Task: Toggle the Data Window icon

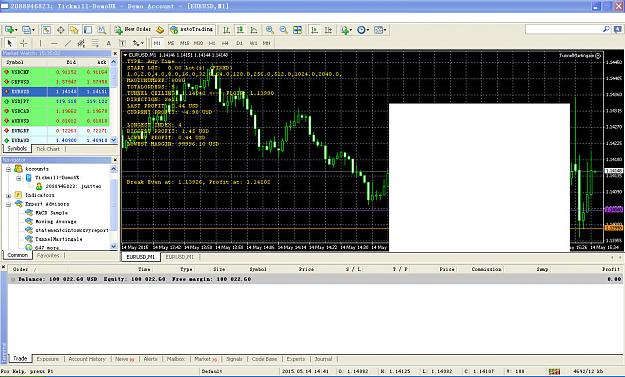Action: click(x=61, y=30)
